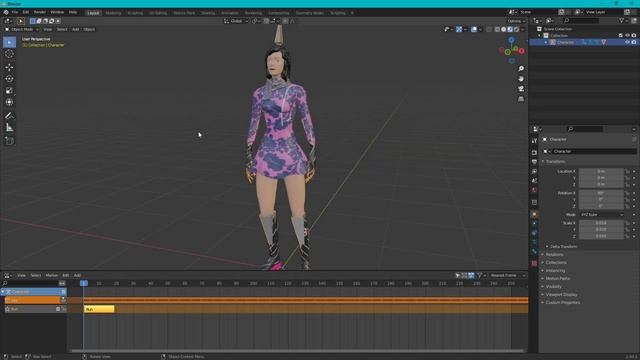Viewport: 640px width, 360px height.
Task: Select the Rotate tool
Action: (9, 79)
